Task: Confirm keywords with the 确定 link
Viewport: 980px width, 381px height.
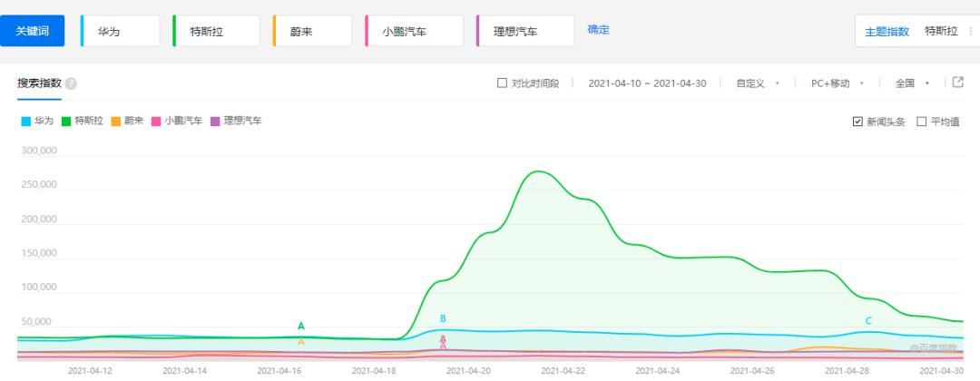Action: click(598, 29)
